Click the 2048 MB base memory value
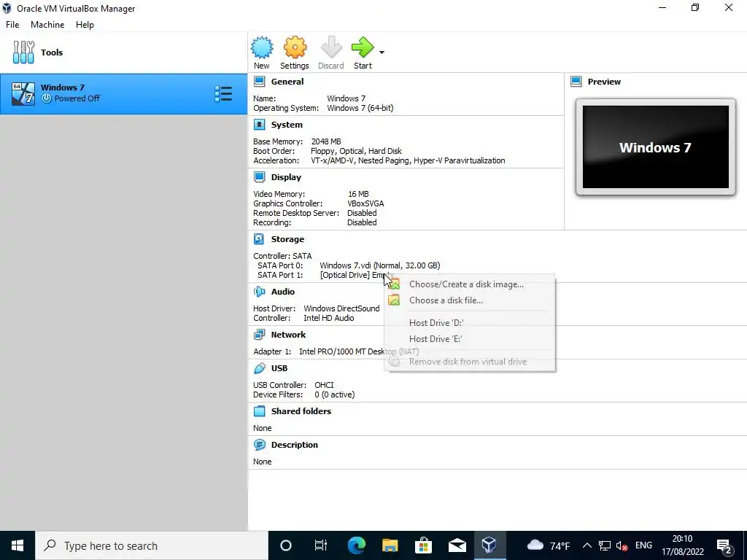The image size is (747, 560). point(326,141)
